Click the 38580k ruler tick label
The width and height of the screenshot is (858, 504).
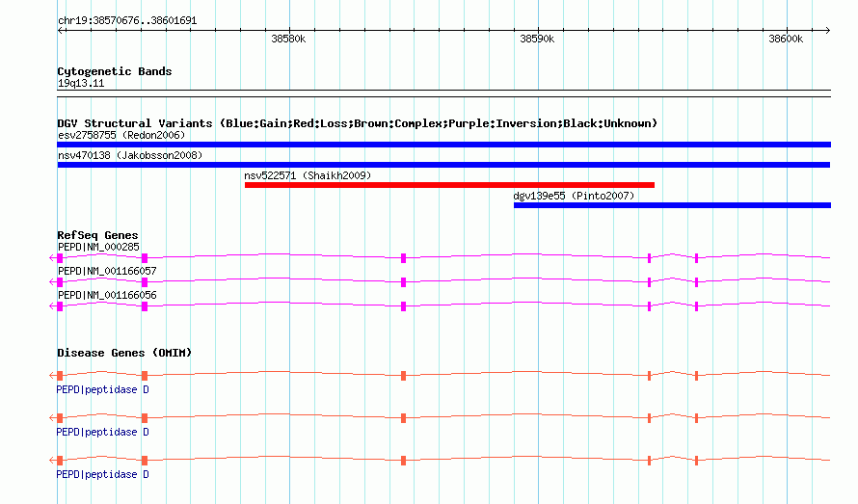click(288, 39)
